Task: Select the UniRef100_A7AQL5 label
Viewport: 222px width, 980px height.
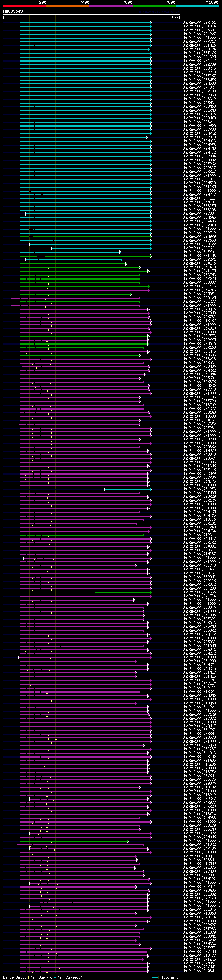Action: [199, 309]
